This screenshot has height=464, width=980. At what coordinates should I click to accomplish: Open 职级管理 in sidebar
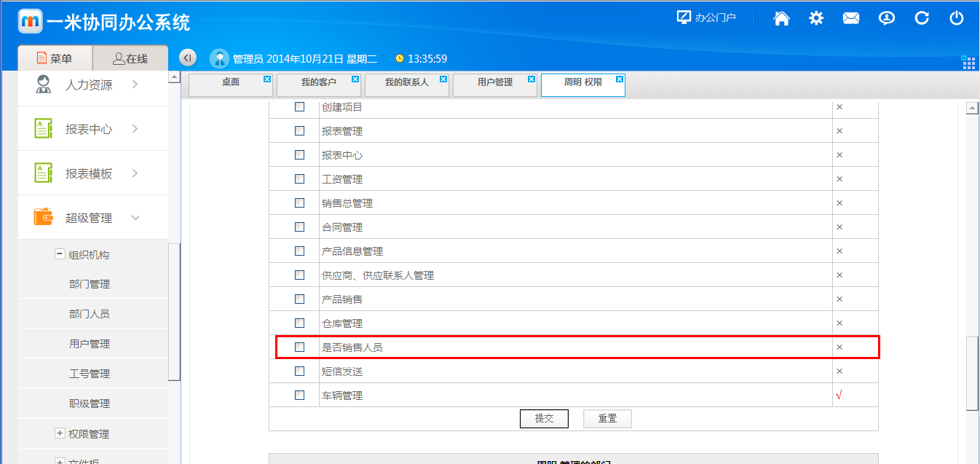point(90,404)
